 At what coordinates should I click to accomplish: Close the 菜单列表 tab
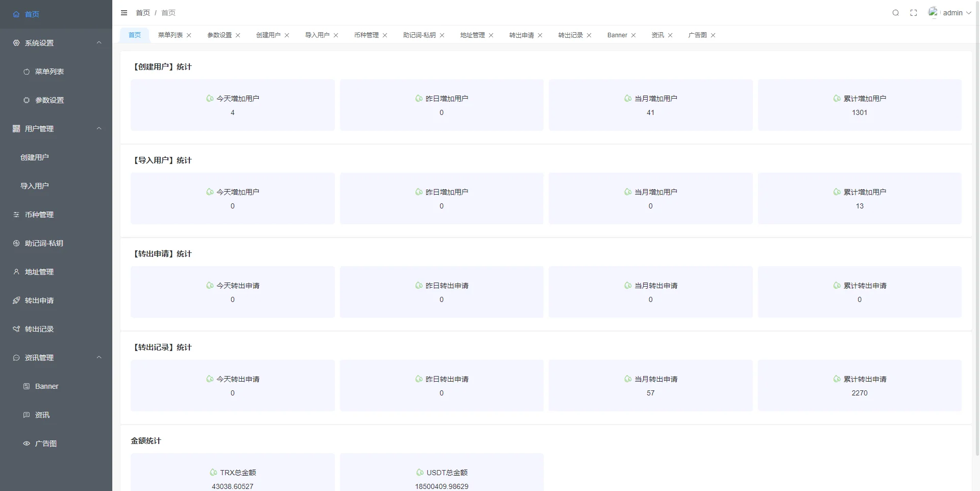(189, 35)
